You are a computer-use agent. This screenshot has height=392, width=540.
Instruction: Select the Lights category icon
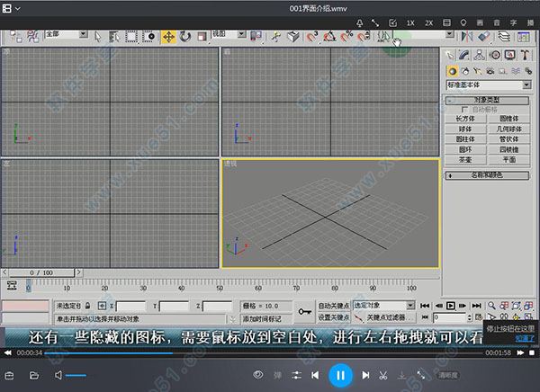point(477,71)
